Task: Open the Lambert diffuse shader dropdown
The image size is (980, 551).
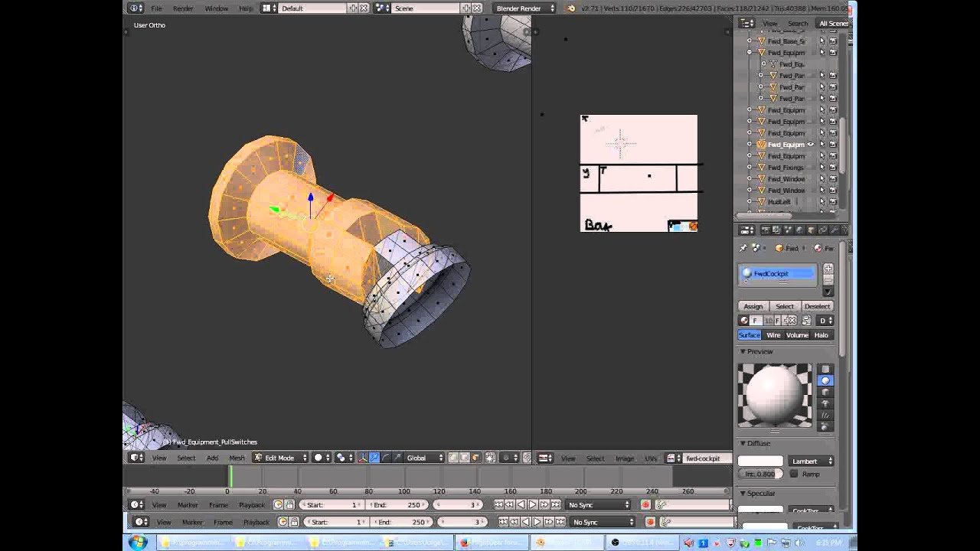Action: point(811,461)
